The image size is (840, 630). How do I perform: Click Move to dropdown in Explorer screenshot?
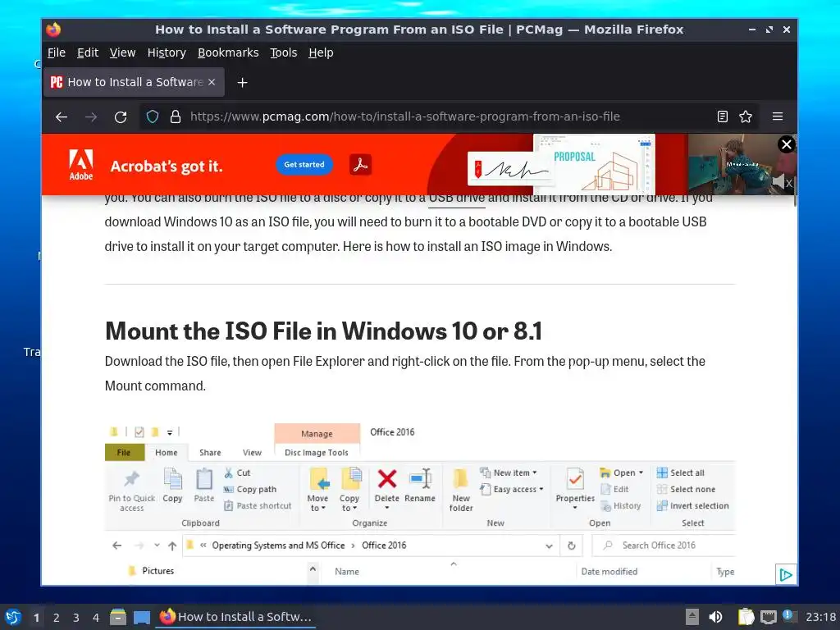(317, 489)
